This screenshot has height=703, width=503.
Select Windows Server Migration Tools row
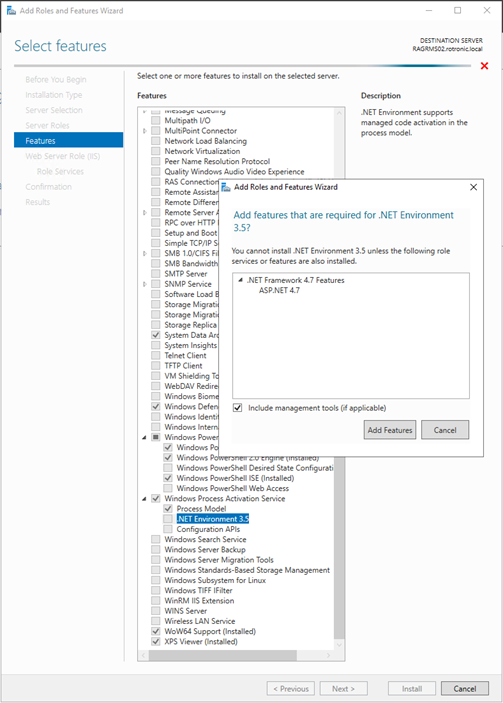(x=219, y=560)
